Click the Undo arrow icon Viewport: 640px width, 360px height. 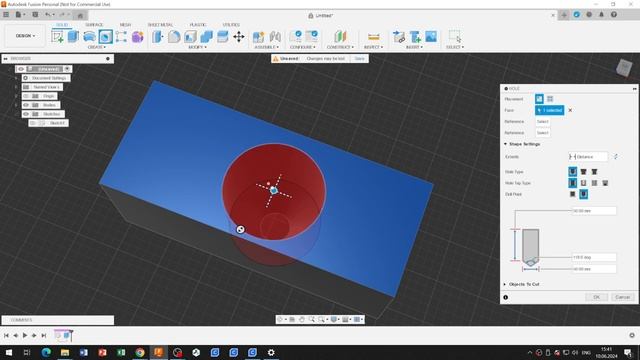48,15
